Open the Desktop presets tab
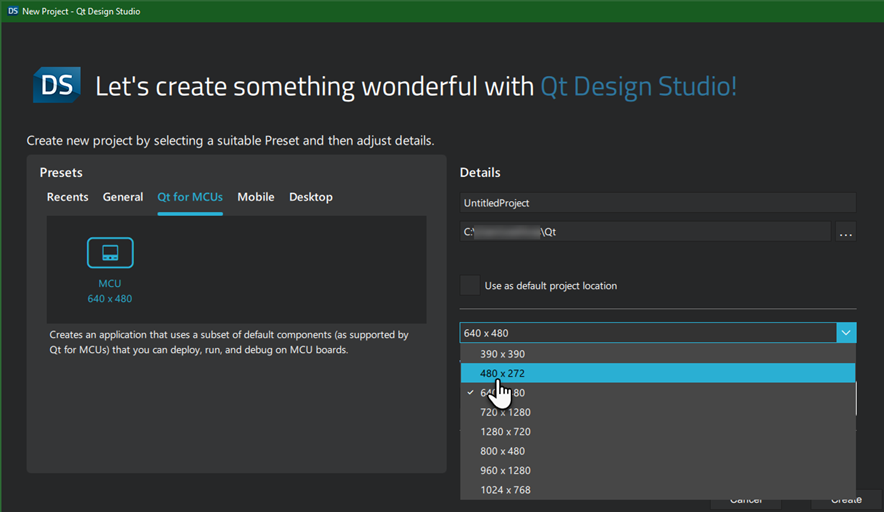Viewport: 884px width, 512px height. pyautogui.click(x=311, y=197)
